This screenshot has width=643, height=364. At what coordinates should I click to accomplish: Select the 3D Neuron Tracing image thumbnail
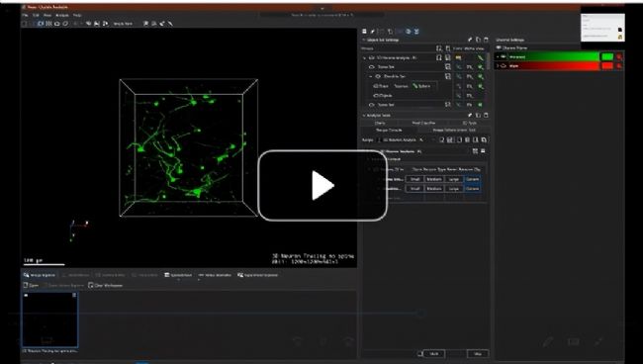pos(49,319)
